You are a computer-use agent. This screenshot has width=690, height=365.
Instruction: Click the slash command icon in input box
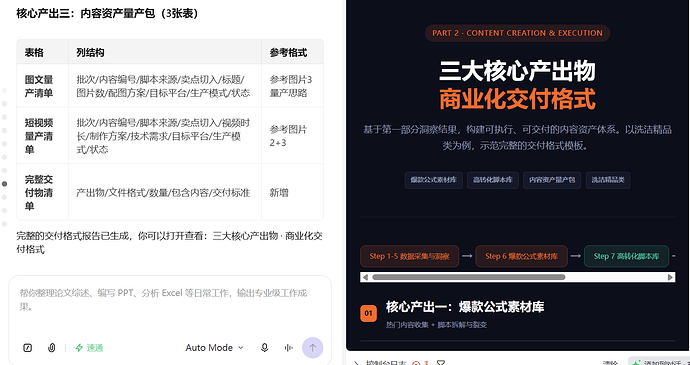tap(27, 348)
